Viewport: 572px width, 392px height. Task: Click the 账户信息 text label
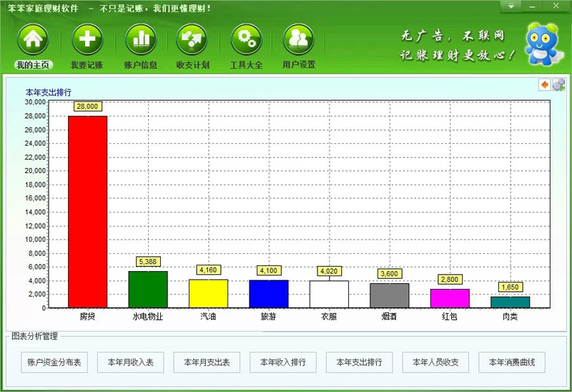click(140, 65)
